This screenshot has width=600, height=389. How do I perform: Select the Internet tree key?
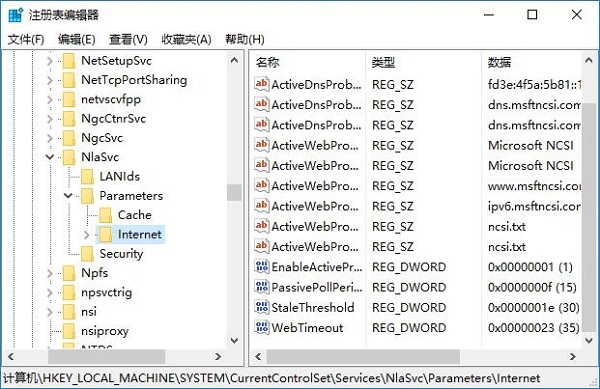139,234
